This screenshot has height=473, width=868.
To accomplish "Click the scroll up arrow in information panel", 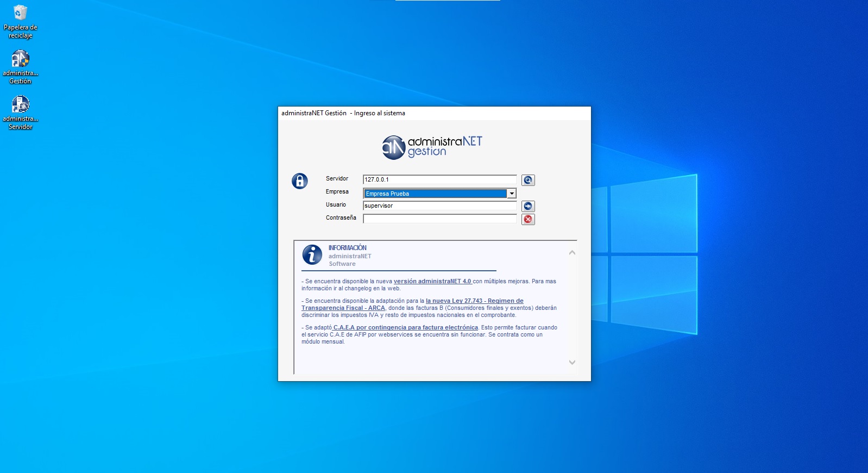I will tap(572, 253).
